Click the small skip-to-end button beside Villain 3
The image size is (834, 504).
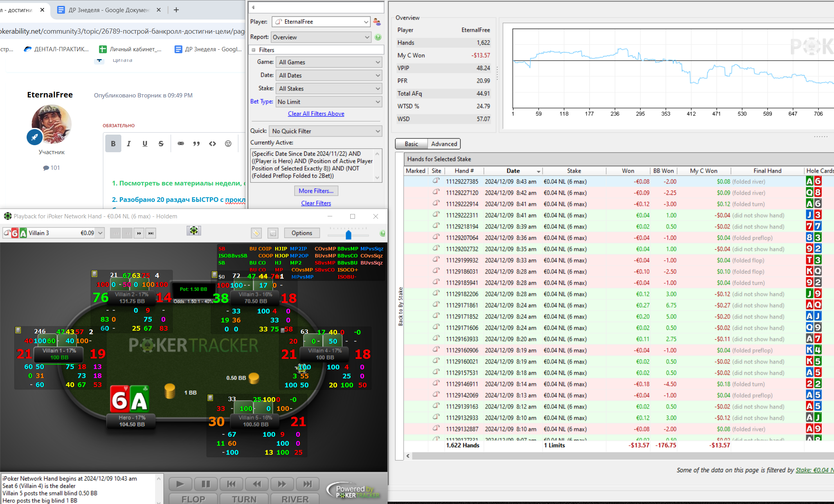click(151, 233)
